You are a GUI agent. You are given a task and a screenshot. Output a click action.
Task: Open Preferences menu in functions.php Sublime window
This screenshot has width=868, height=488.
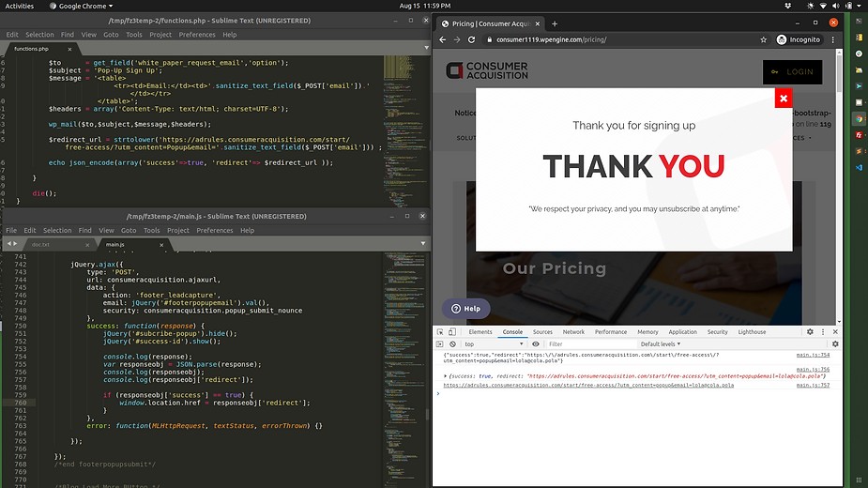(197, 35)
